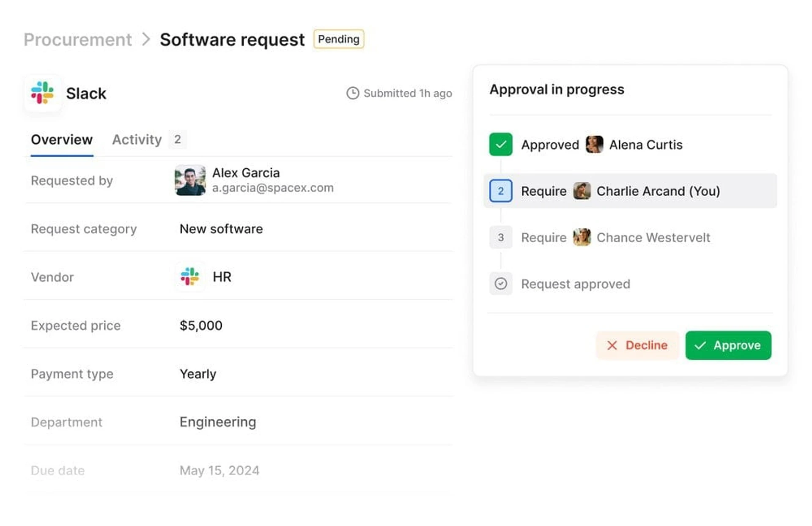Click the green approved checkmark for Alena Curtis

coord(501,145)
